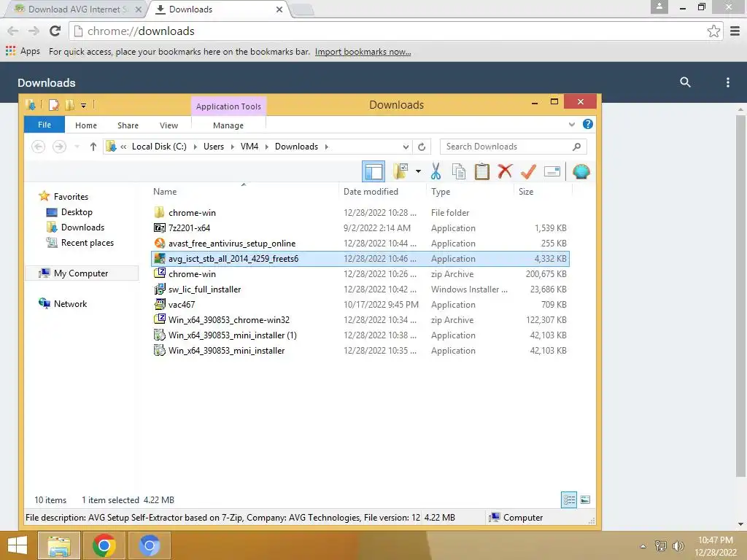This screenshot has height=560, width=747.
Task: Go forward in Explorer navigation
Action: pos(59,146)
